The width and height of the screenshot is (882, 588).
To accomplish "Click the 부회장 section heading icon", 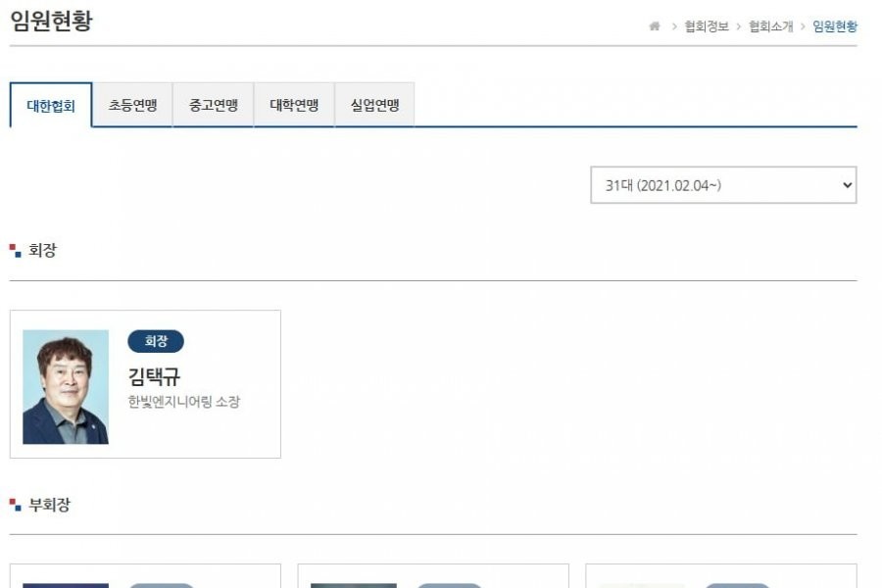I will tap(15, 505).
